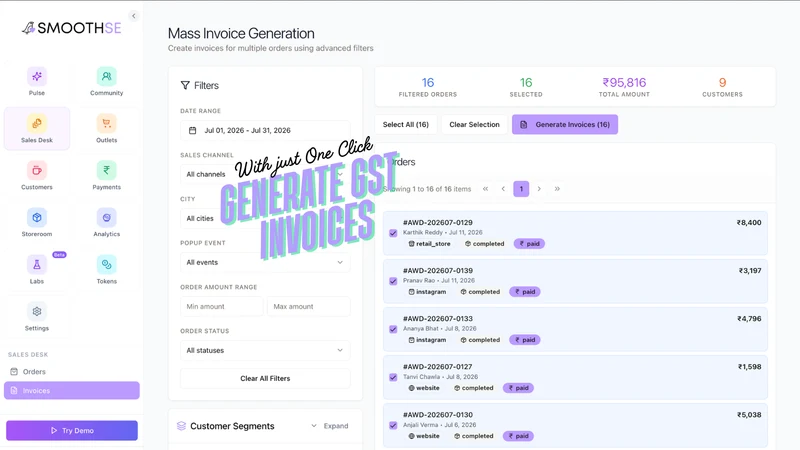Image resolution: width=800 pixels, height=450 pixels.
Task: Uncheck order #AWD-202607-0130
Action: point(393,426)
